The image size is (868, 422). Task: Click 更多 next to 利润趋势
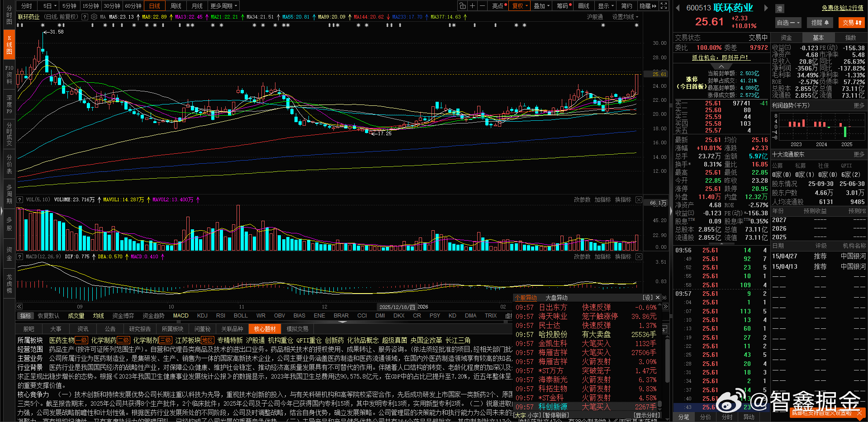click(859, 105)
